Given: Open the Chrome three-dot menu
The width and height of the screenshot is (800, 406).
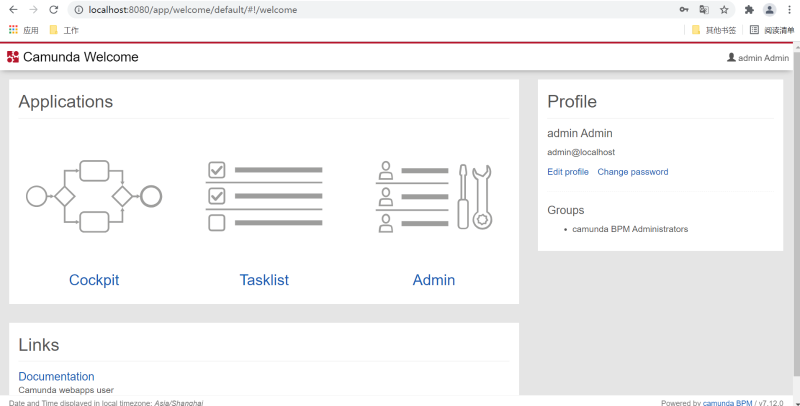Looking at the screenshot, I should 789,10.
